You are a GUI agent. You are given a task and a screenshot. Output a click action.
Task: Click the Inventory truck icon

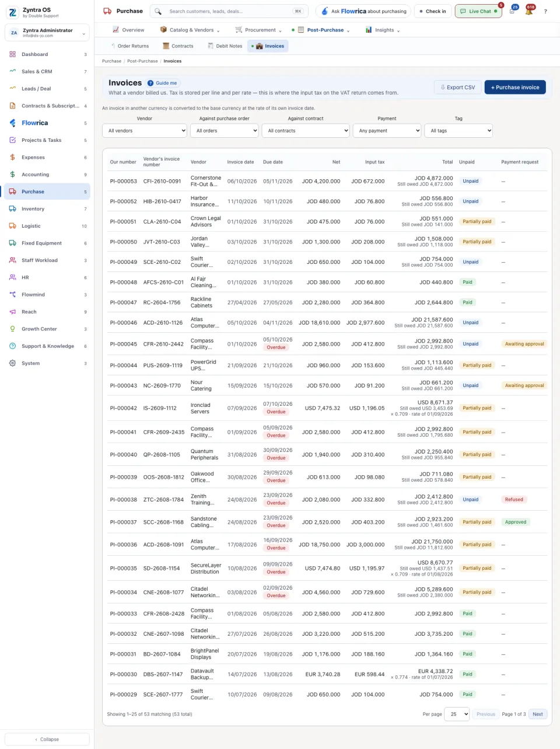(x=12, y=208)
